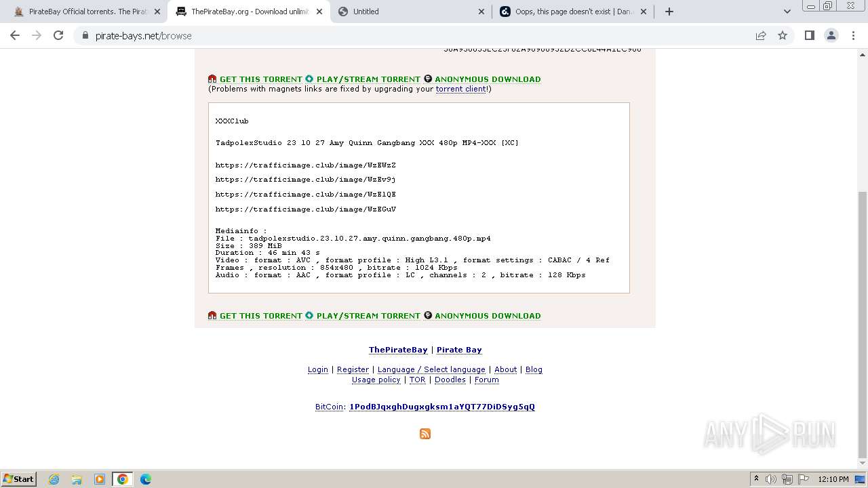Bookmark this page with the star icon
The image size is (868, 488).
tap(783, 35)
